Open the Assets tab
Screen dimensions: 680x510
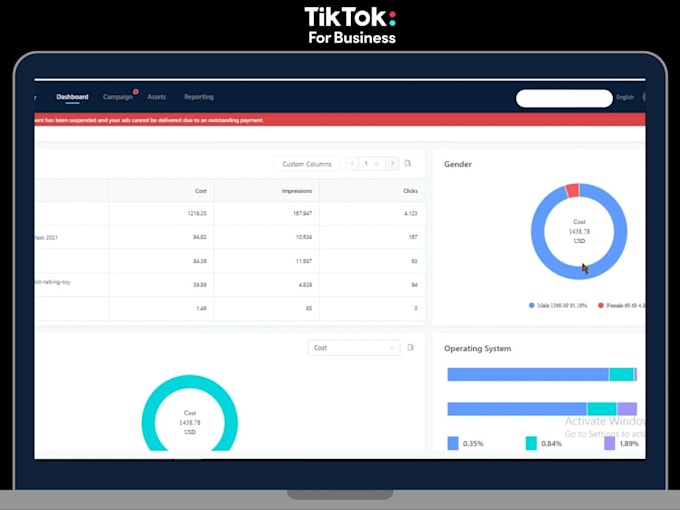point(157,97)
